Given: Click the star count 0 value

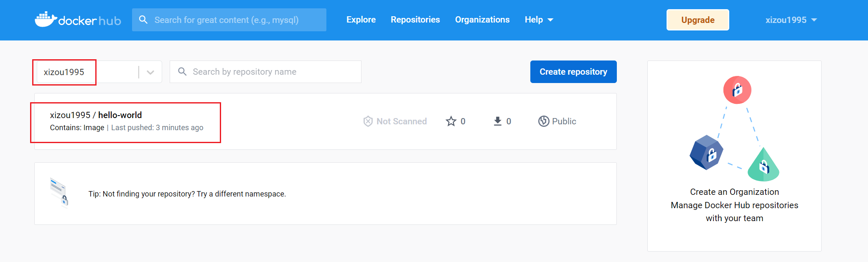Looking at the screenshot, I should [x=463, y=121].
